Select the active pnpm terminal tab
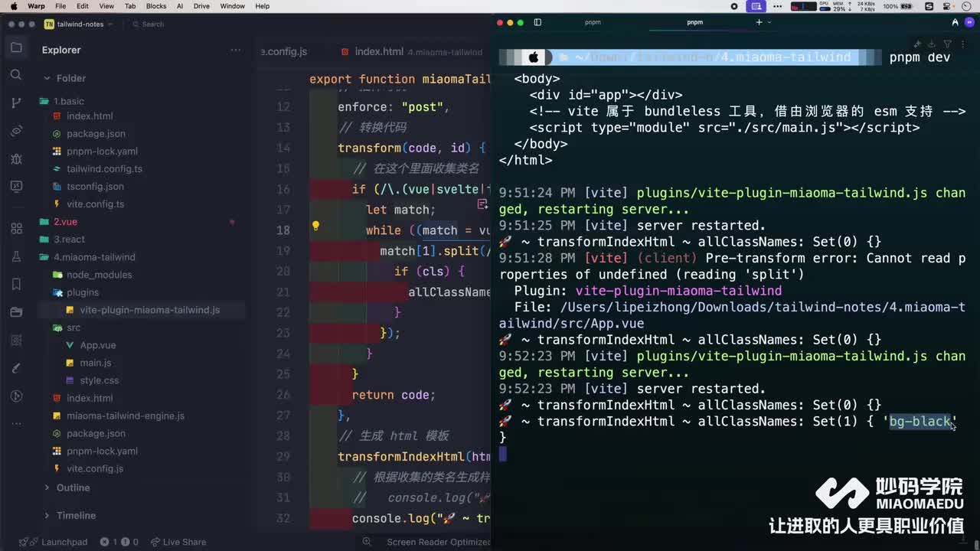Viewport: 980px width, 551px height. 694,22
